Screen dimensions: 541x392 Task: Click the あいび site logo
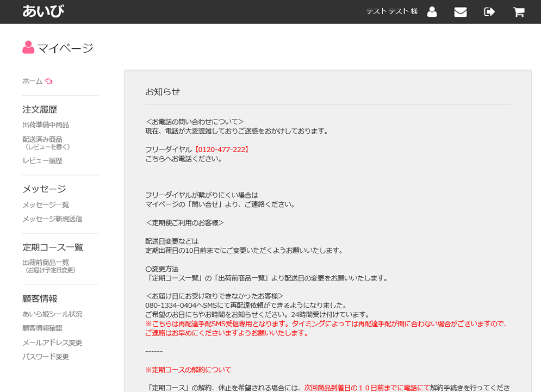(x=43, y=11)
